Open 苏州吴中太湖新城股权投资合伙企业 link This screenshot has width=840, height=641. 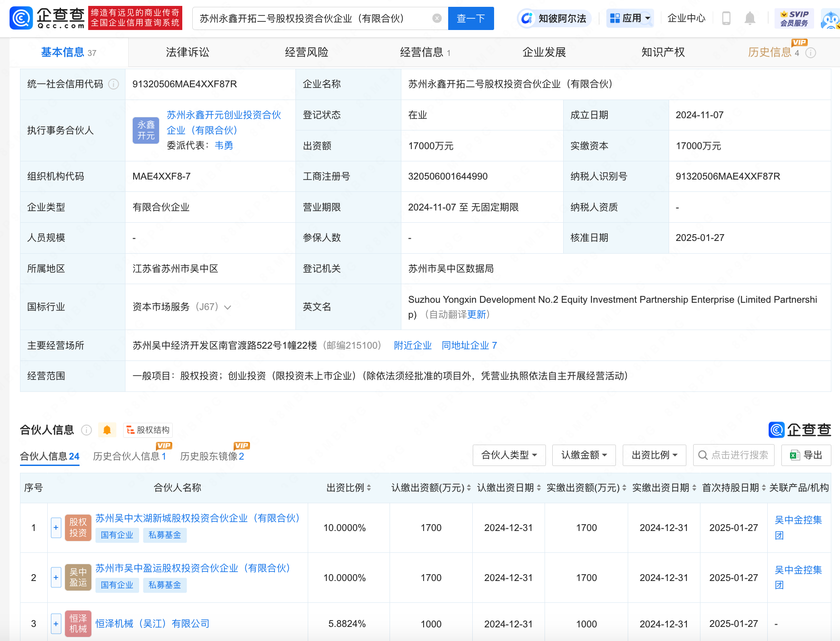[198, 518]
